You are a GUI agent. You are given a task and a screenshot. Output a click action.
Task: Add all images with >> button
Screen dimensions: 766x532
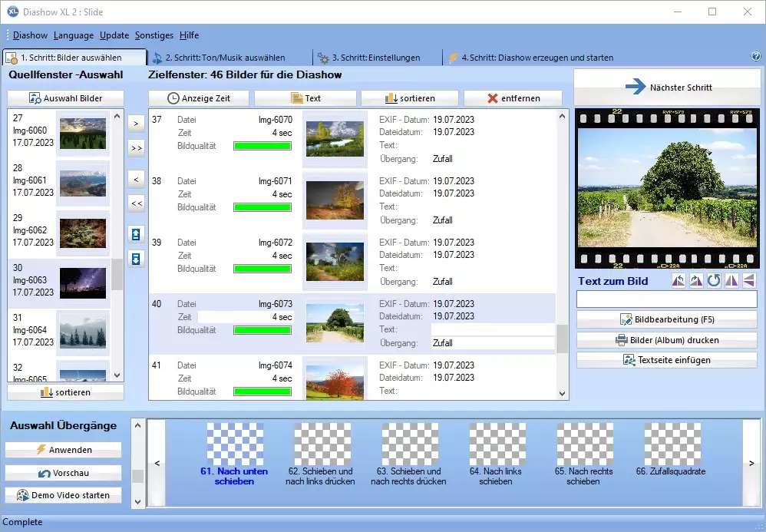click(136, 147)
